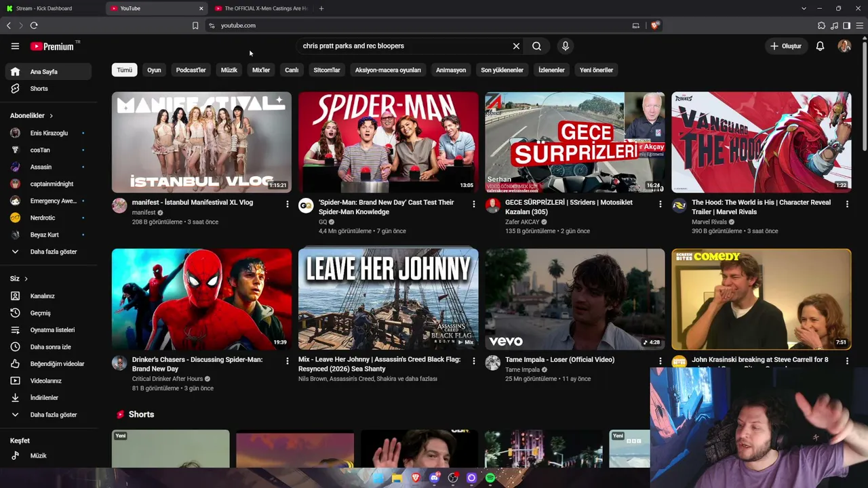Expand Daha fazla göster under İndirilenler
This screenshot has width=868, height=488.
pyautogui.click(x=47, y=415)
